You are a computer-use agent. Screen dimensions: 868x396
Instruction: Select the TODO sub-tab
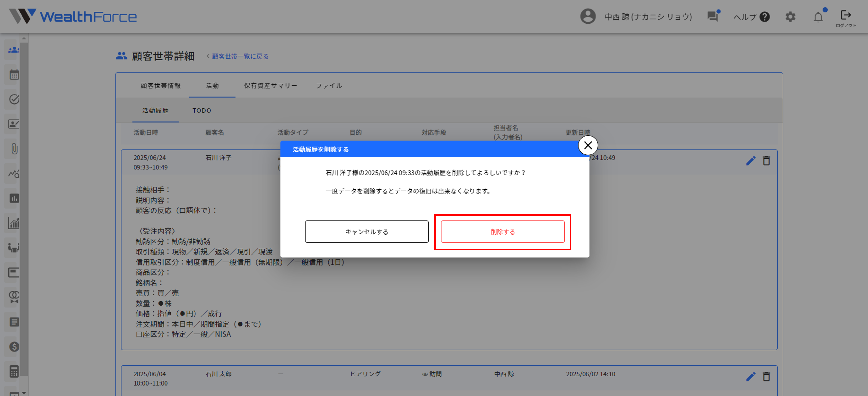(202, 110)
